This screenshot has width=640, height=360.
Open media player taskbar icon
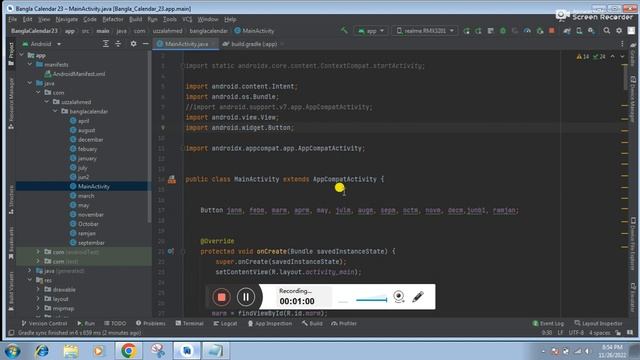tap(98, 351)
